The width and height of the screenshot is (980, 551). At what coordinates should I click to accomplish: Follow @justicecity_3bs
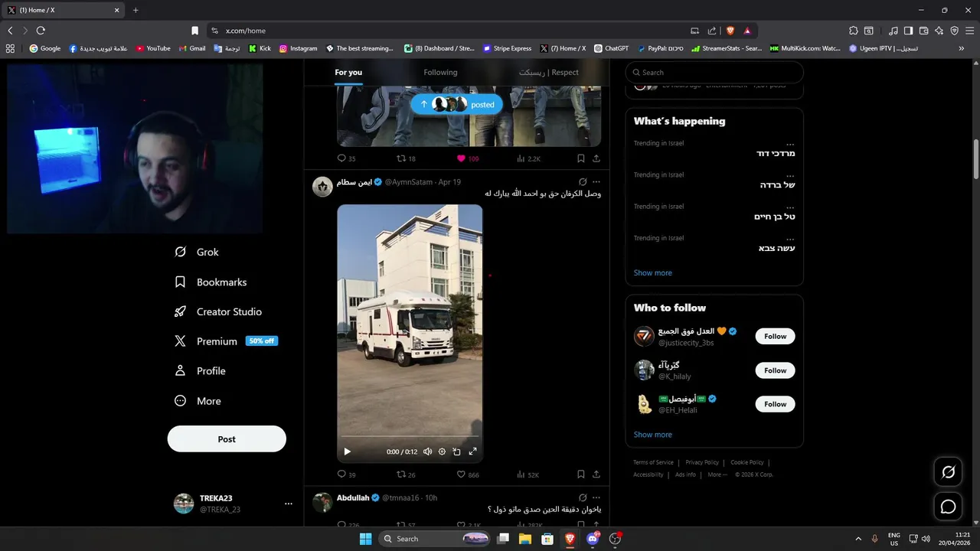(x=775, y=337)
